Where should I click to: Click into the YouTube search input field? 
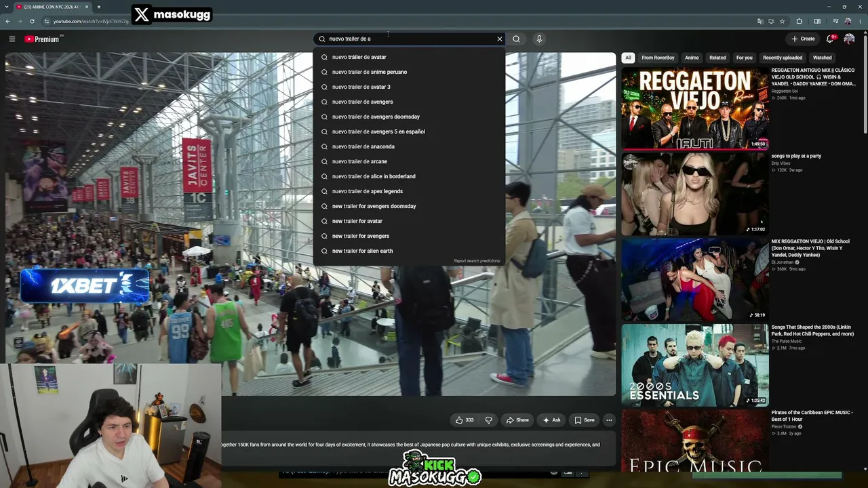410,39
